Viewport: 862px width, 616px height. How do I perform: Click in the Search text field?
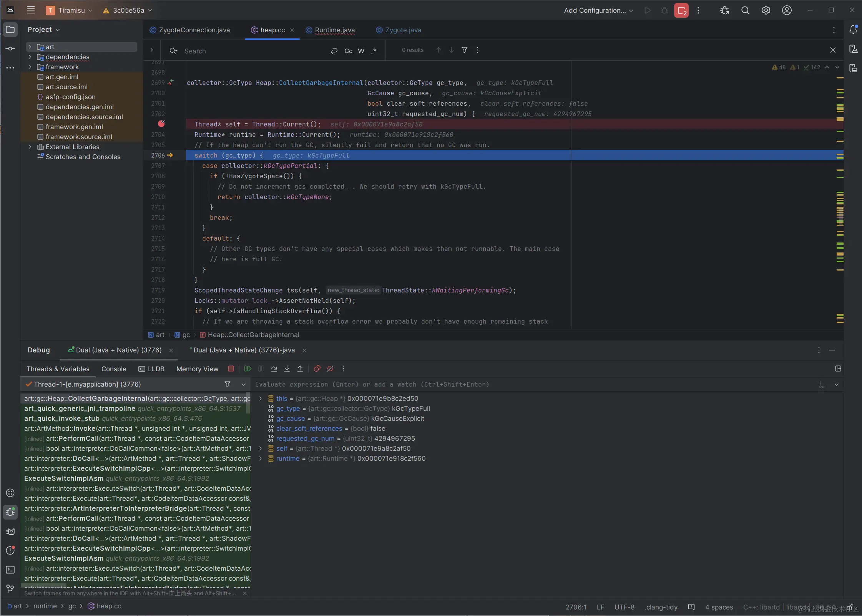tap(254, 51)
